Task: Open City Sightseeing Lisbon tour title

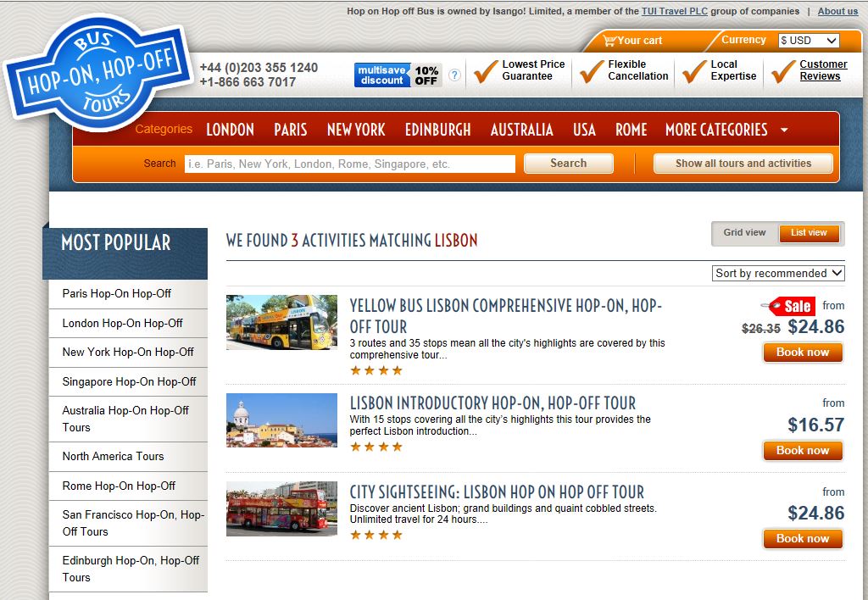Action: pyautogui.click(x=497, y=492)
